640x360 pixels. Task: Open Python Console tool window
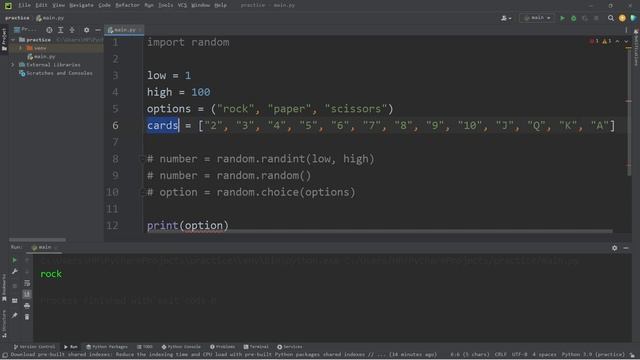tap(181, 347)
